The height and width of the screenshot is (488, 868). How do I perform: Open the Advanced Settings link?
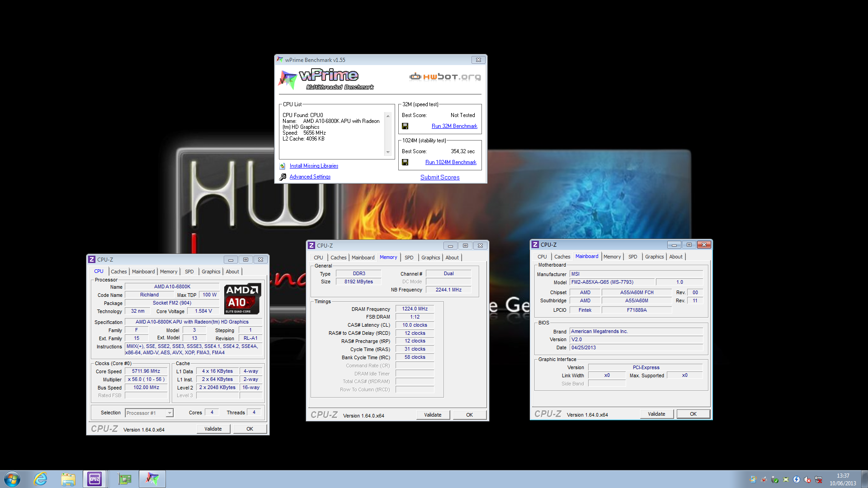click(310, 177)
